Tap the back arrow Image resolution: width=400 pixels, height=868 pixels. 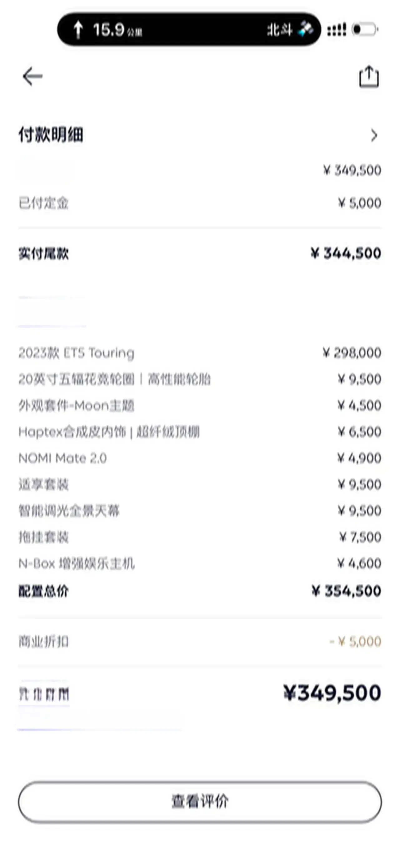tap(33, 76)
